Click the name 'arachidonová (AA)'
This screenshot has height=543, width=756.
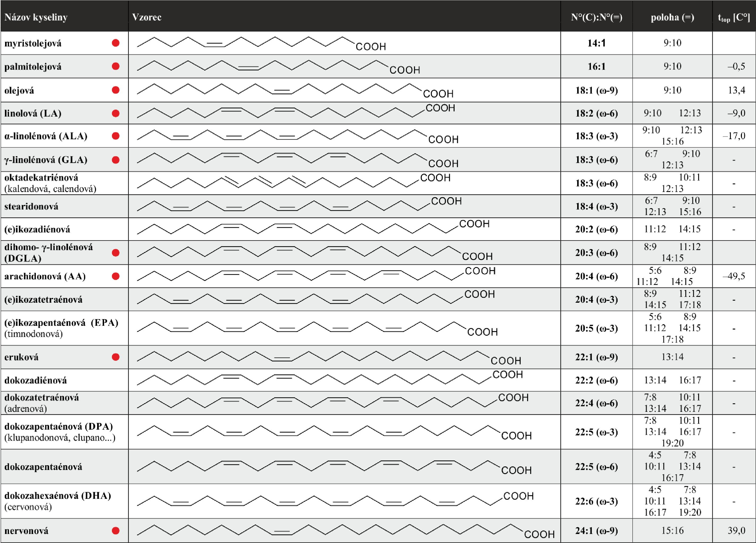click(45, 276)
